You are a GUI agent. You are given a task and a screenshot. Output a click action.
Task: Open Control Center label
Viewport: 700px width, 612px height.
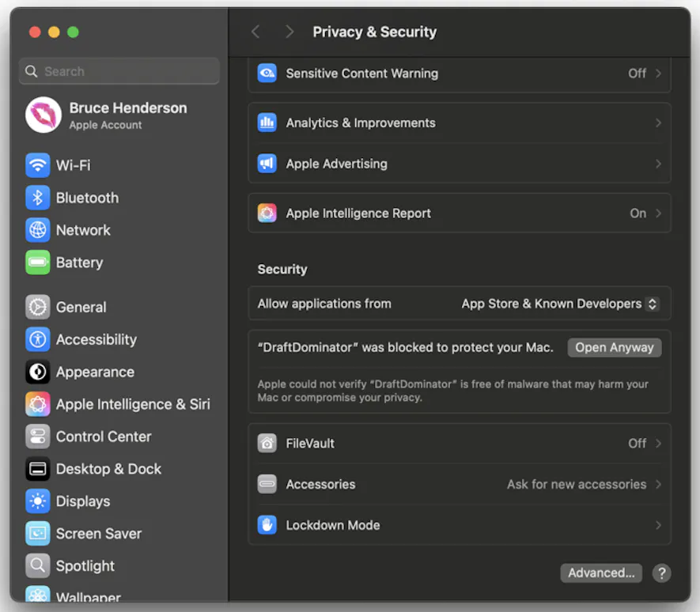[104, 436]
